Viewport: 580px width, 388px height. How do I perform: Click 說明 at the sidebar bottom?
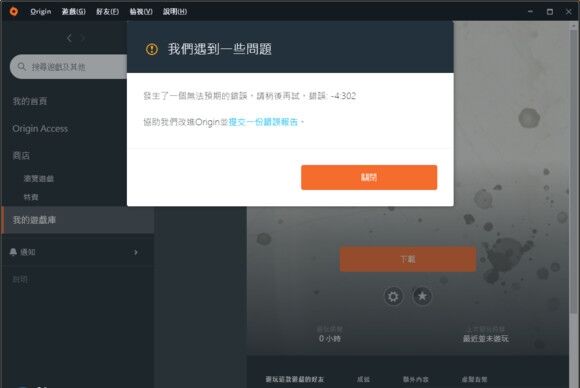(20, 279)
